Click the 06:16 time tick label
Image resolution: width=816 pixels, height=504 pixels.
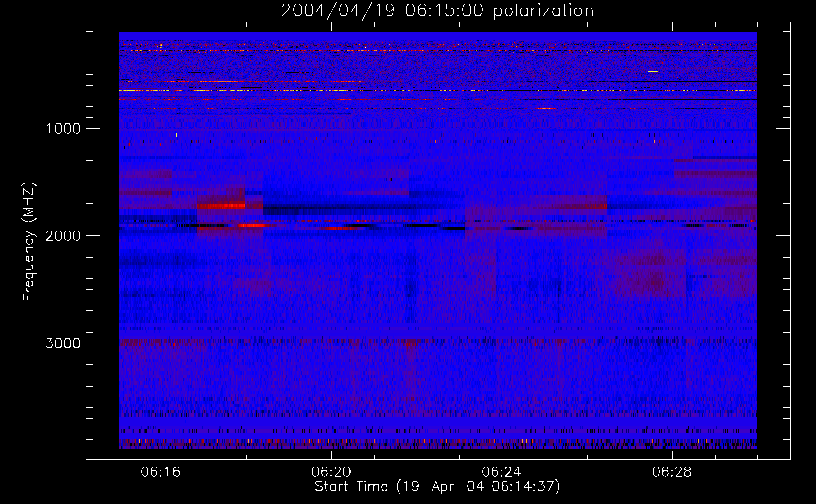pyautogui.click(x=161, y=472)
